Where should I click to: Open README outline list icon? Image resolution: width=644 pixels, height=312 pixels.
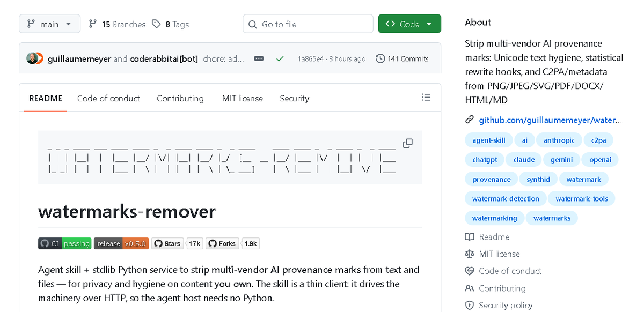(426, 98)
